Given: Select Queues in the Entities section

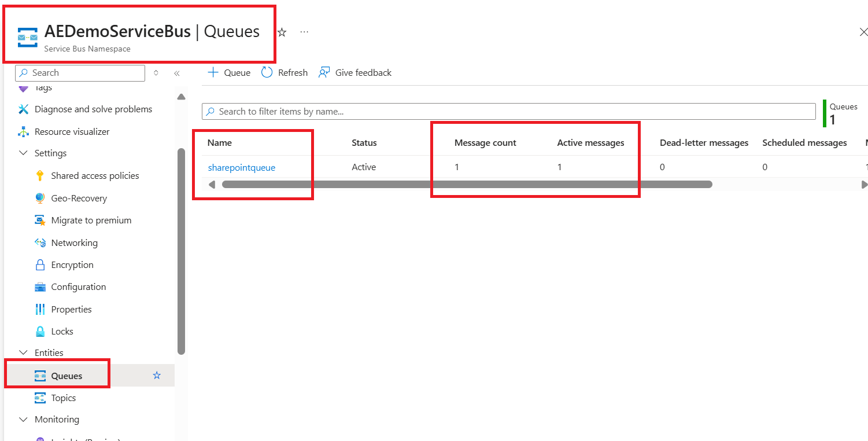Looking at the screenshot, I should [67, 376].
